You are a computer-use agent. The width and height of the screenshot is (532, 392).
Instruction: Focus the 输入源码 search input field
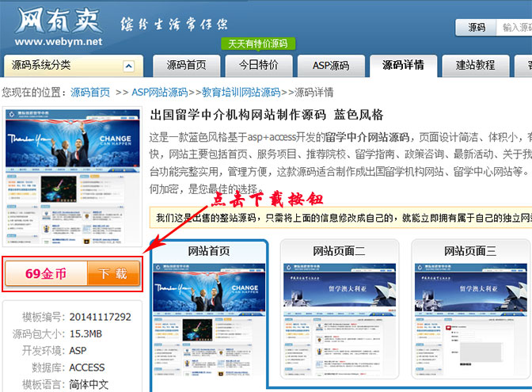[515, 28]
